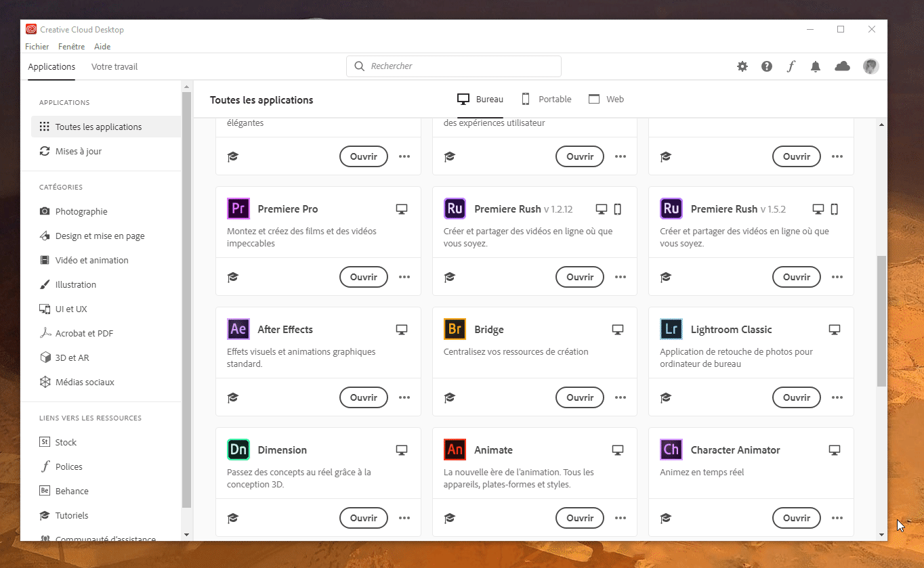Click the Premiere Pro app icon

pyautogui.click(x=238, y=209)
